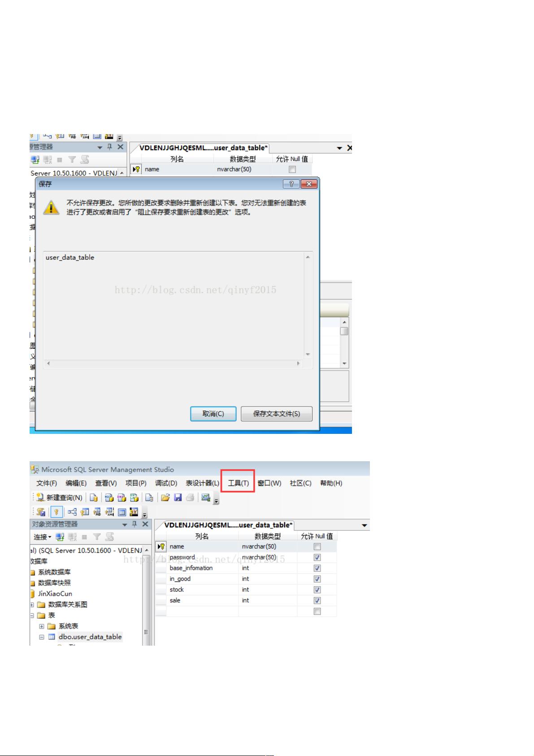
Task: Click the printer icon in the toolbar
Action: [x=190, y=498]
